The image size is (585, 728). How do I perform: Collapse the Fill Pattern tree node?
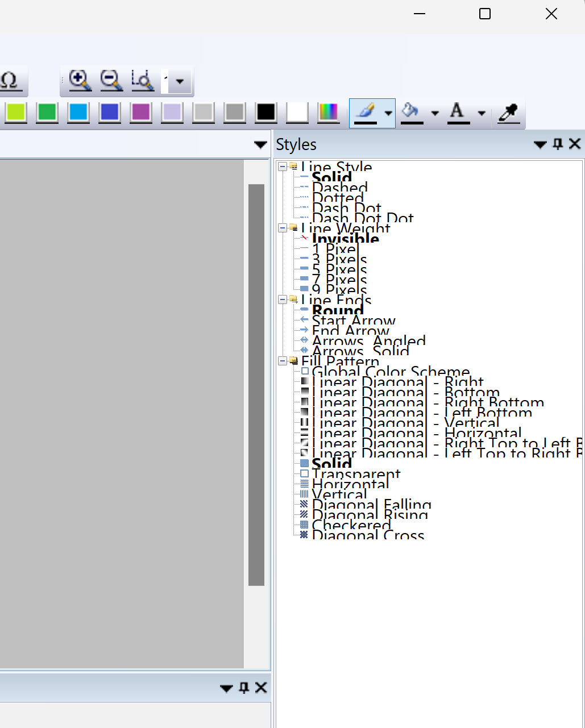(x=283, y=361)
